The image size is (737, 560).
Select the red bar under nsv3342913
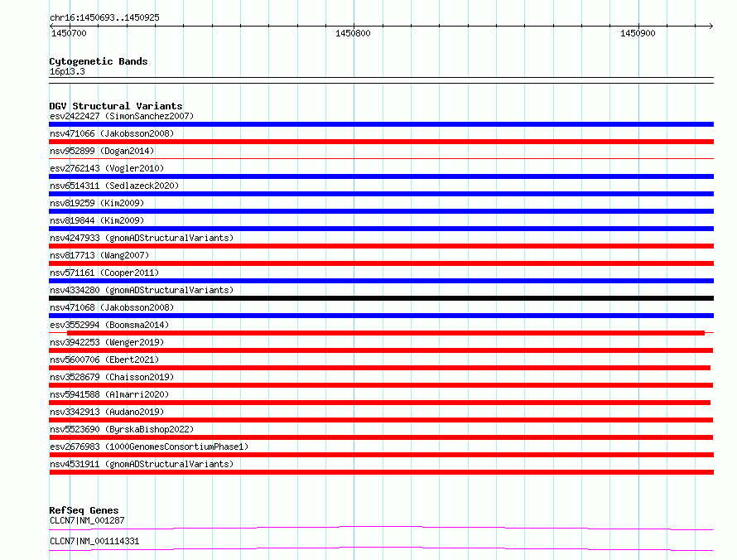(381, 420)
